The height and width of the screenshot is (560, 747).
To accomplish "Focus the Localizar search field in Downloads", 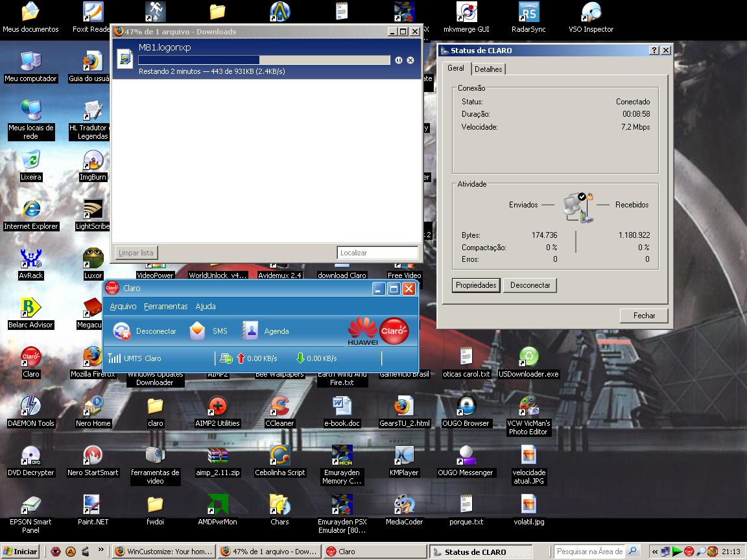I will click(x=377, y=253).
